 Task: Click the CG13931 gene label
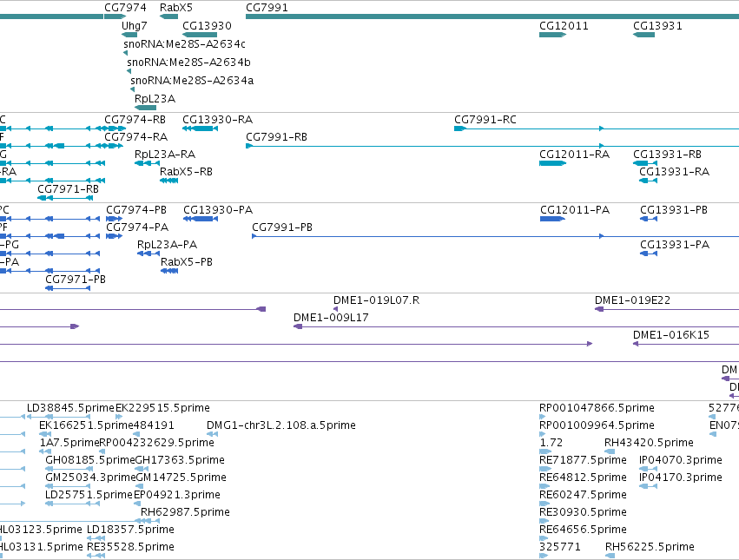pos(657,26)
